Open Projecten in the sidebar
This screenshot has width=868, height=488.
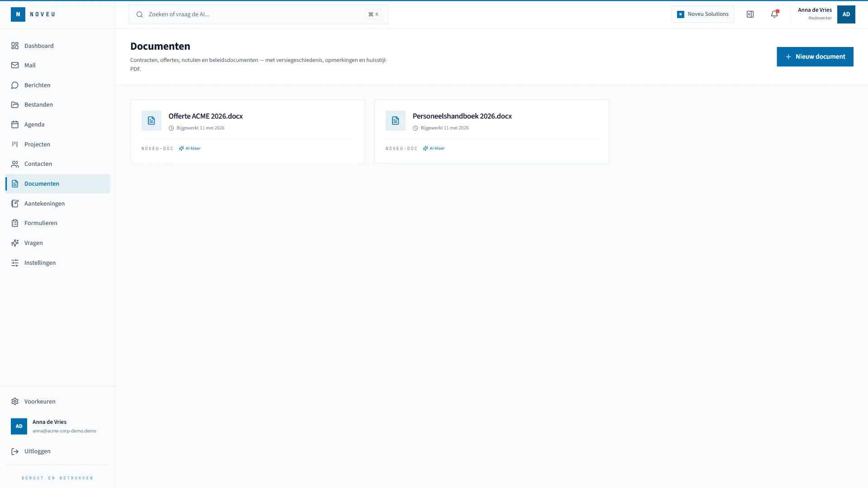coord(57,144)
